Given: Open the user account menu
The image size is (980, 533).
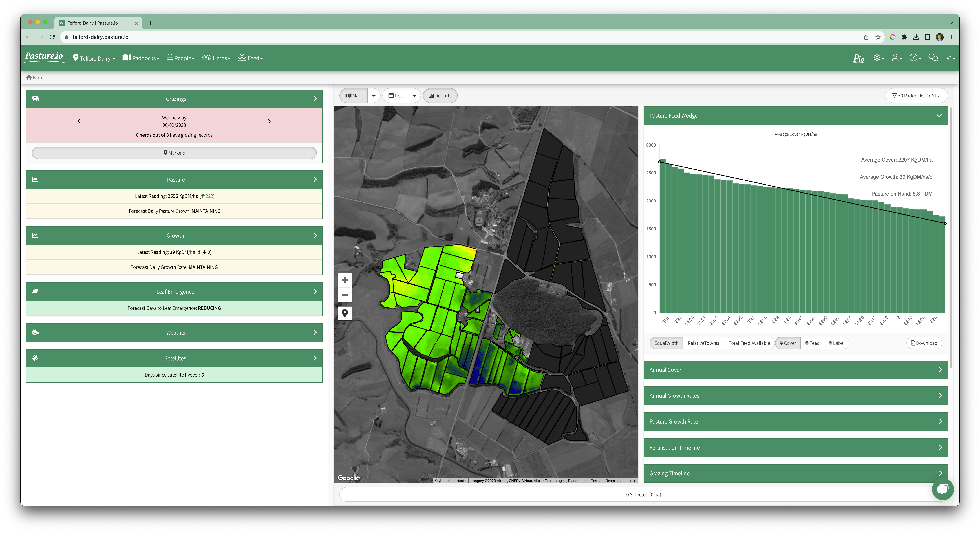Looking at the screenshot, I should tap(897, 58).
